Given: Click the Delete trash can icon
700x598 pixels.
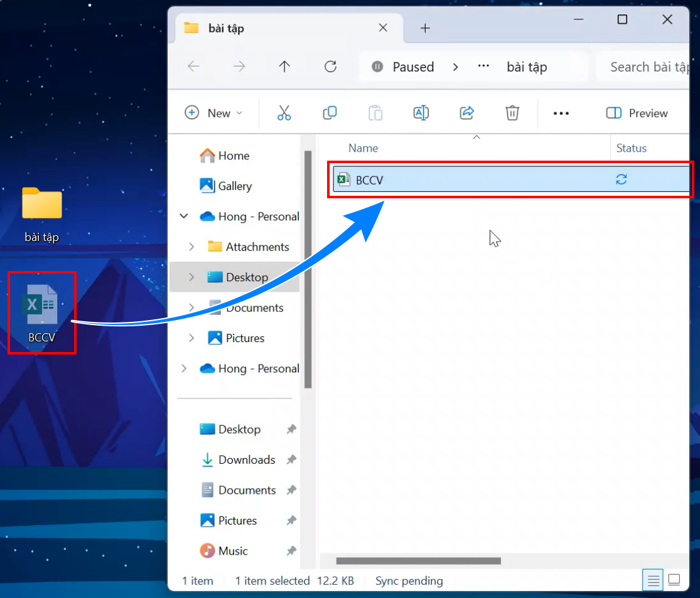Looking at the screenshot, I should (512, 113).
